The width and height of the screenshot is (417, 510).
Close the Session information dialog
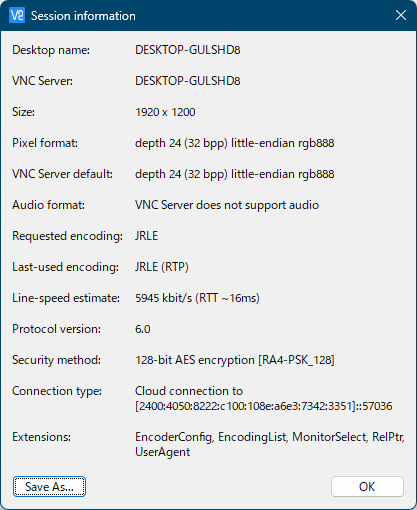point(401,15)
